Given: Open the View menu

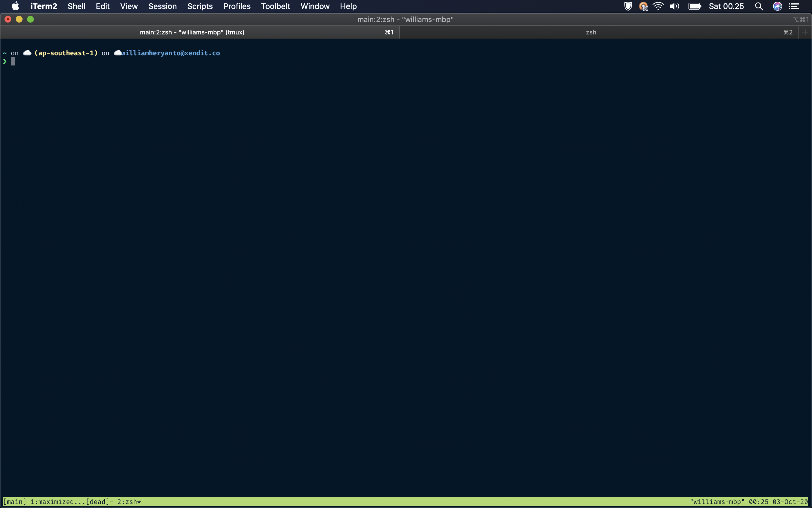Looking at the screenshot, I should point(129,6).
